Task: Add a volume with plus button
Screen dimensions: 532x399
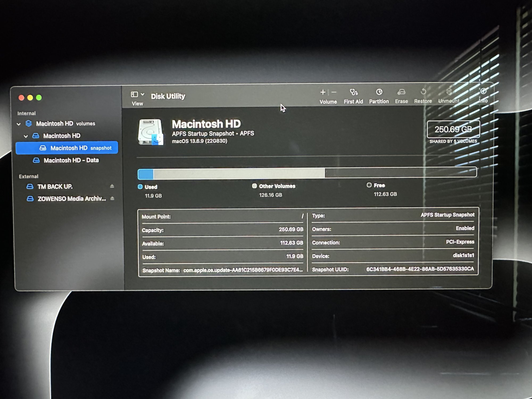Action: 323,92
